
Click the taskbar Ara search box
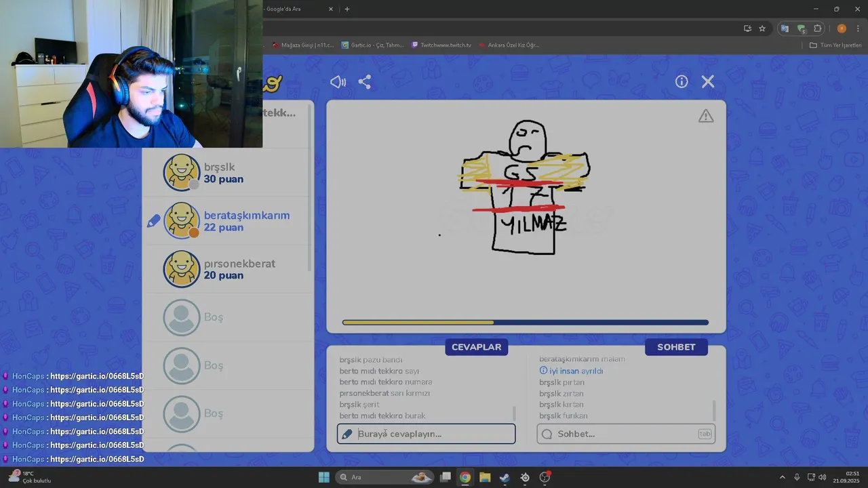click(385, 477)
